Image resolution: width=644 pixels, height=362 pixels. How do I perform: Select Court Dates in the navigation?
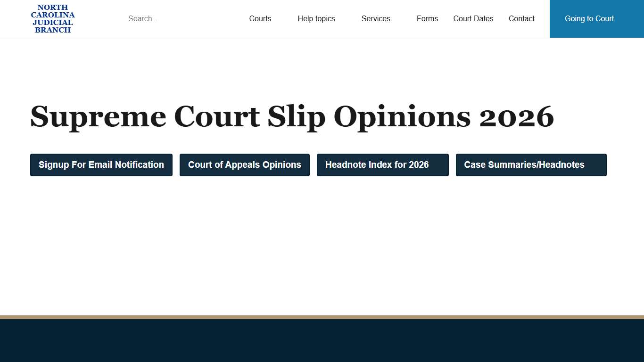(473, 19)
